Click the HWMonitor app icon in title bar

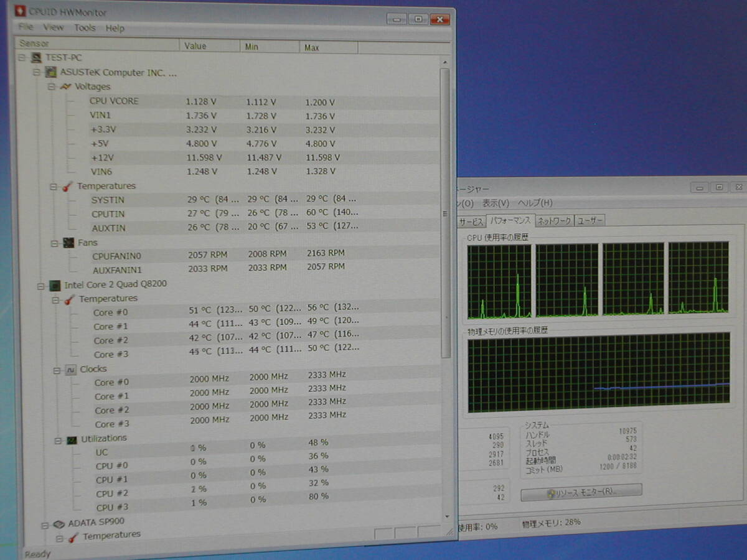[x=19, y=11]
